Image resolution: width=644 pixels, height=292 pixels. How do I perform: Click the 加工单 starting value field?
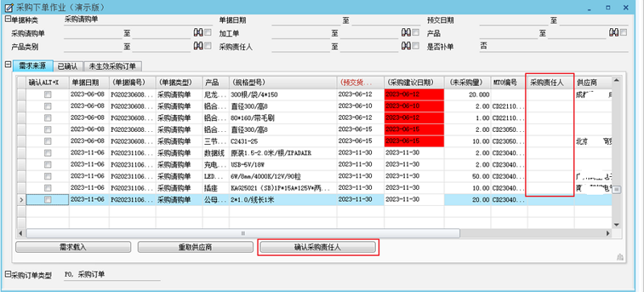pos(301,33)
